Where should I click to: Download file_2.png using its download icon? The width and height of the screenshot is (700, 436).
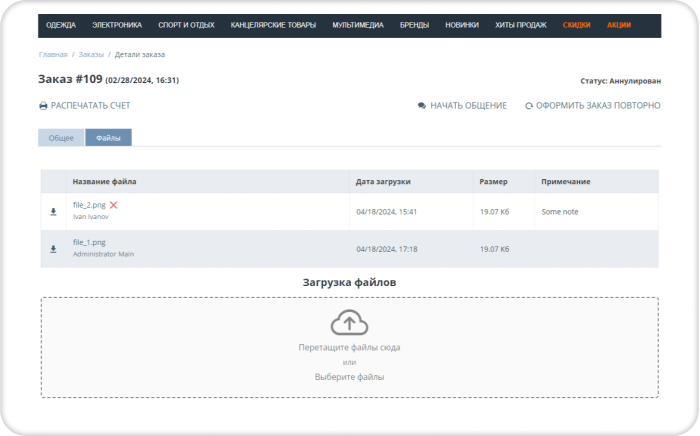coord(53,212)
